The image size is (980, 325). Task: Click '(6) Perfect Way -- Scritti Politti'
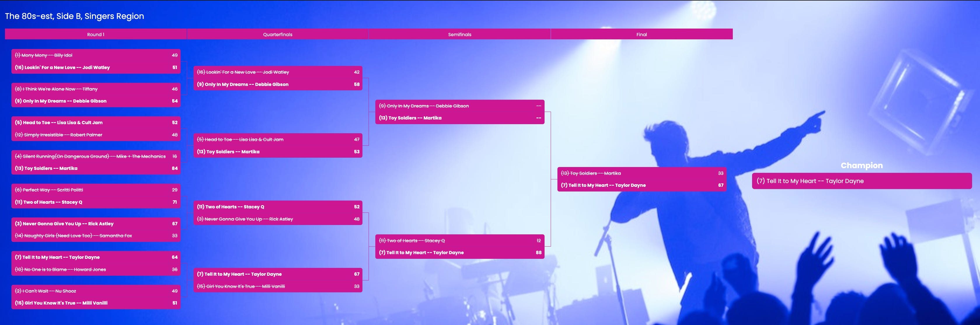[x=96, y=190]
